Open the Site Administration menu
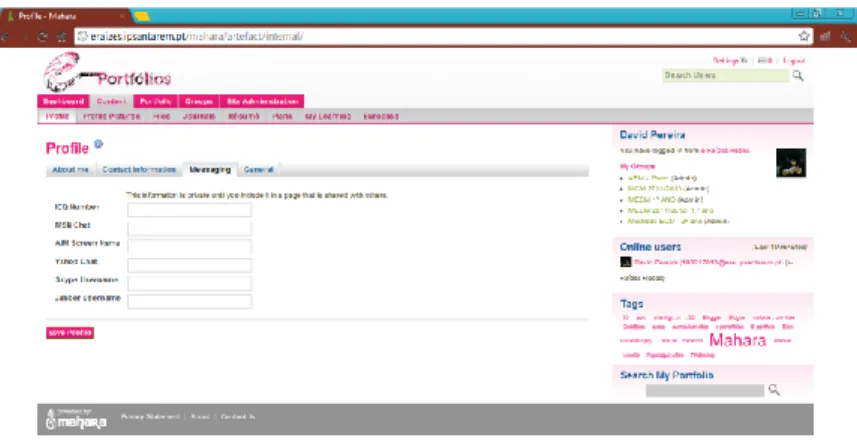 (x=262, y=102)
